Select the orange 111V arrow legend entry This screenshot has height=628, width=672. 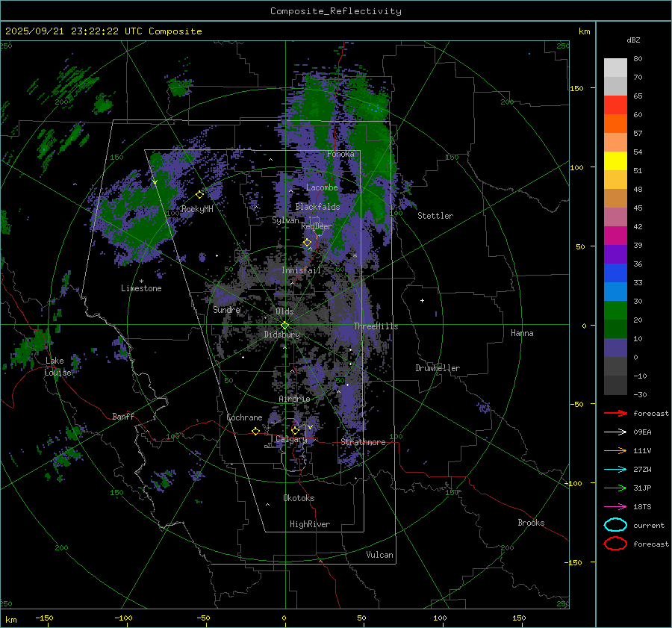(615, 450)
